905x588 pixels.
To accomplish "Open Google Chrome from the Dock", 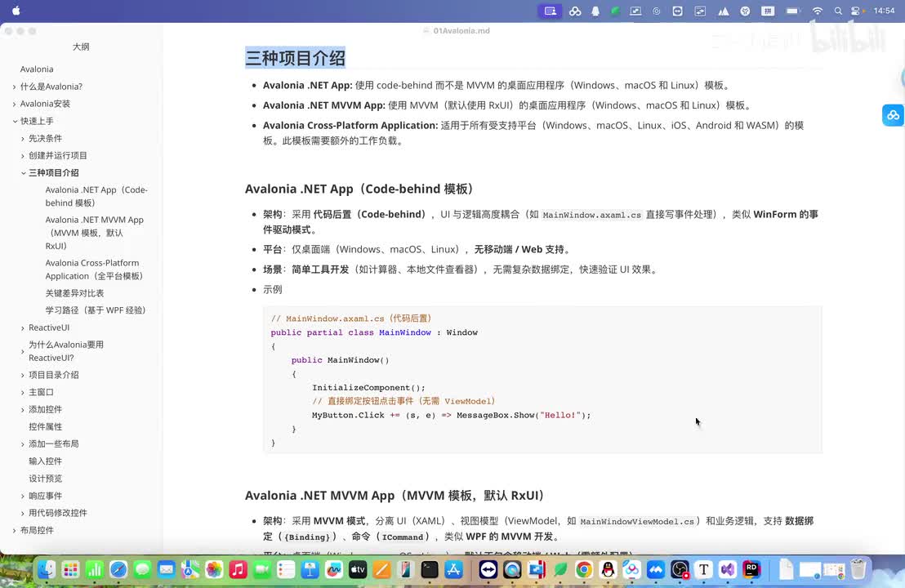I will pos(584,570).
